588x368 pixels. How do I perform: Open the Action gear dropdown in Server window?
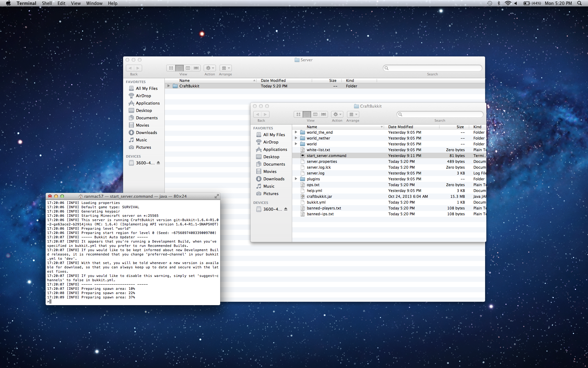tap(210, 68)
